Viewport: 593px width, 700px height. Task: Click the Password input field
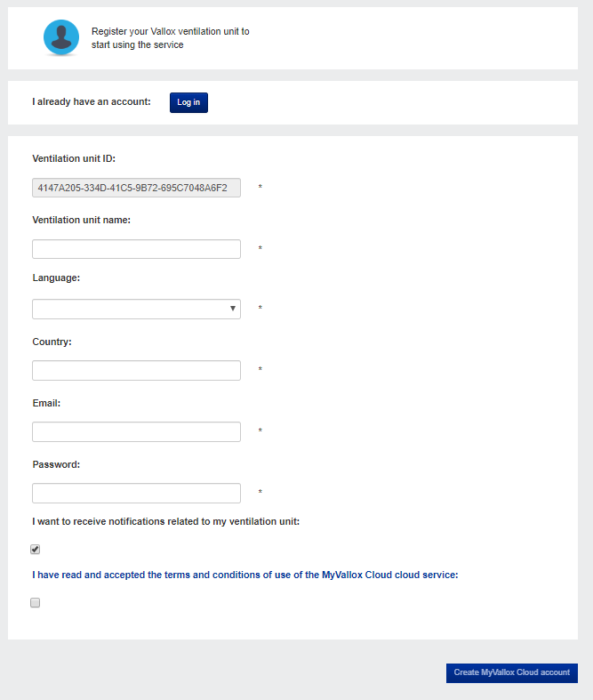pyautogui.click(x=136, y=493)
